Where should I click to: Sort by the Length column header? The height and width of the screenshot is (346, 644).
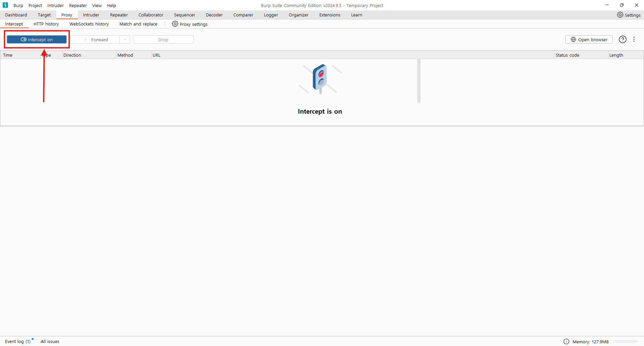pyautogui.click(x=626, y=55)
